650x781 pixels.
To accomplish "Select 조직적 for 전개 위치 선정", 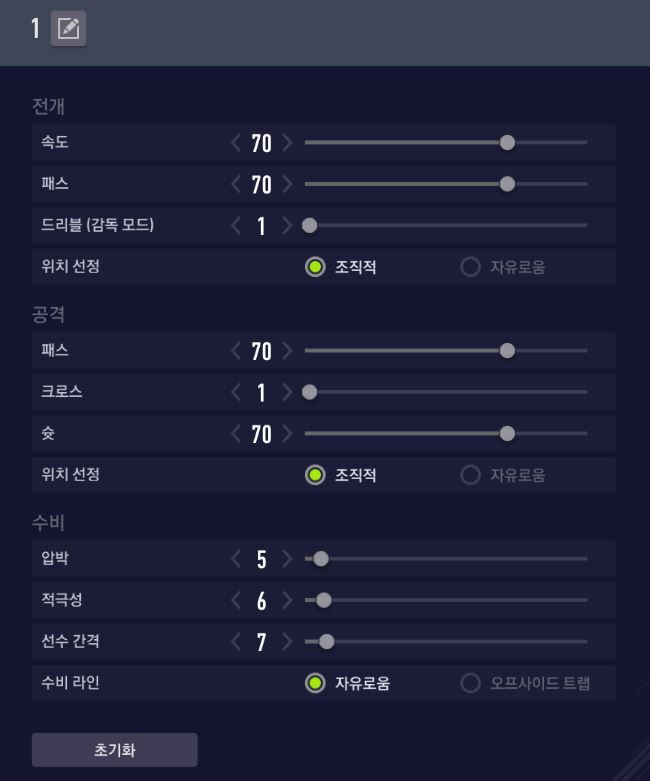I will (315, 267).
